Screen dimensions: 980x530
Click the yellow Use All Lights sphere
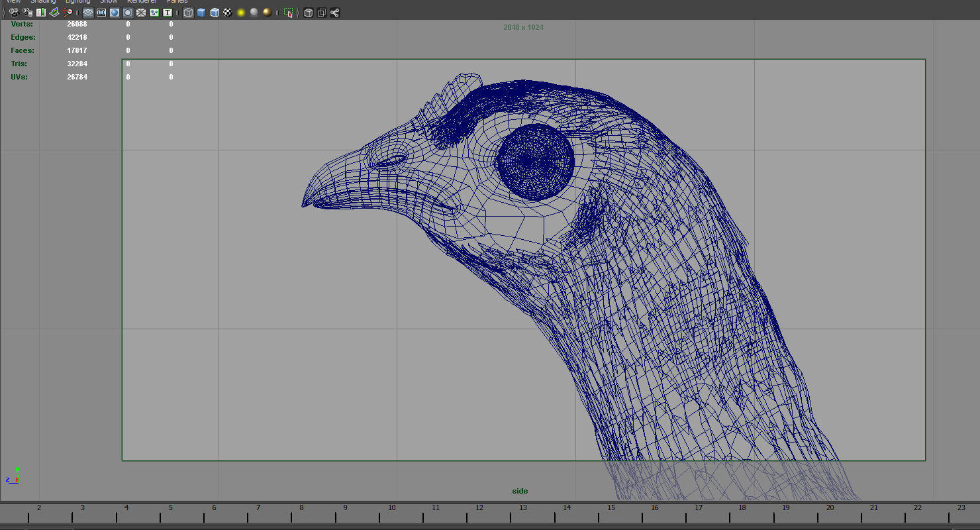pos(241,13)
